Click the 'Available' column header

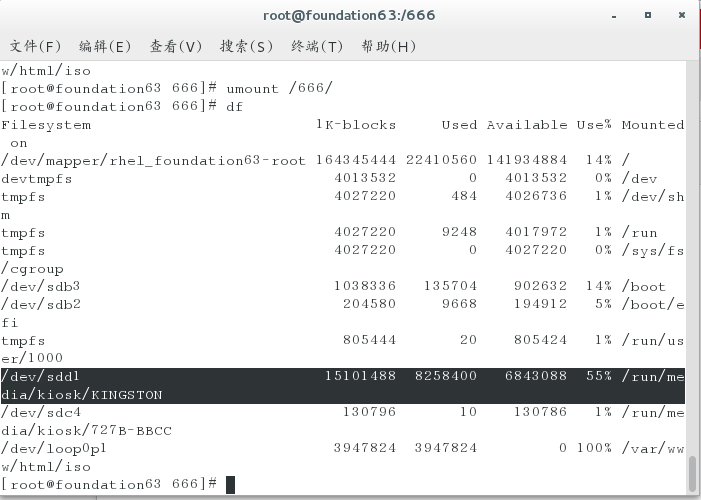coord(527,125)
